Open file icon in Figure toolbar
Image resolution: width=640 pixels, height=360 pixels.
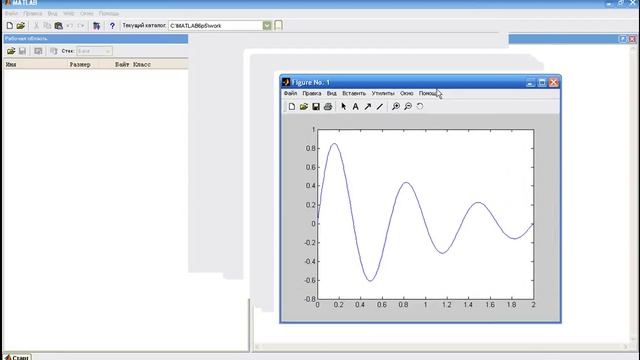(x=304, y=107)
